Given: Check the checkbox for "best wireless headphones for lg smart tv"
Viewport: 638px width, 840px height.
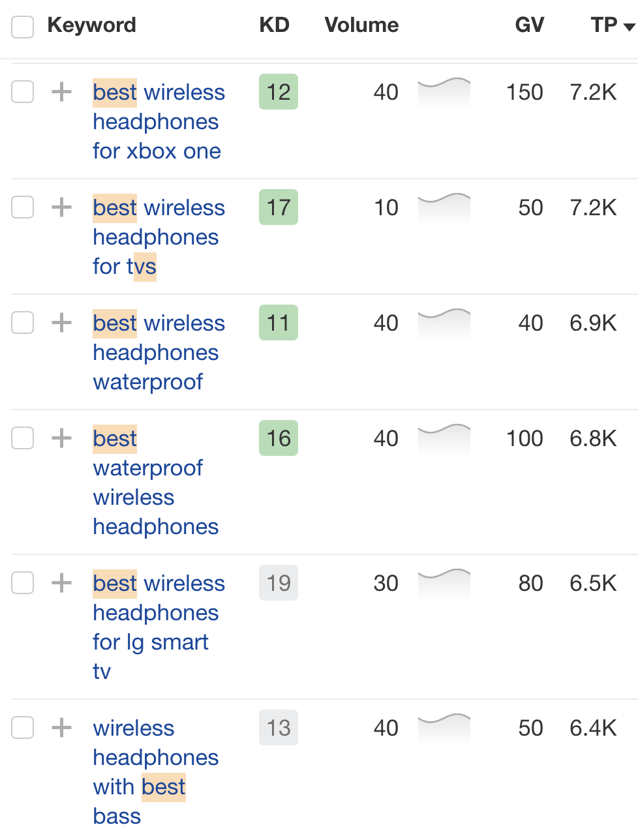Looking at the screenshot, I should tap(22, 582).
